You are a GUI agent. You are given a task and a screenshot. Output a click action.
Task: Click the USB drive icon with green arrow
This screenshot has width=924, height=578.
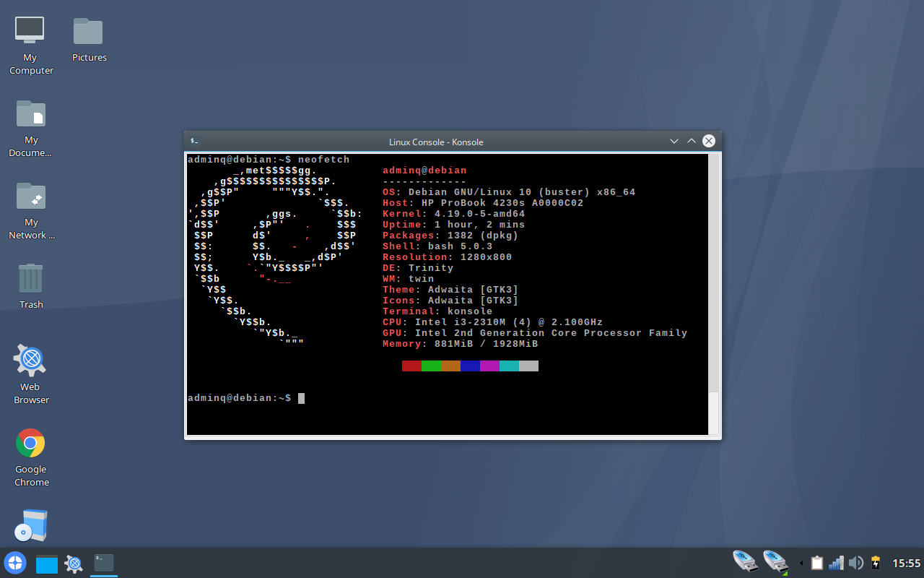pyautogui.click(x=775, y=562)
